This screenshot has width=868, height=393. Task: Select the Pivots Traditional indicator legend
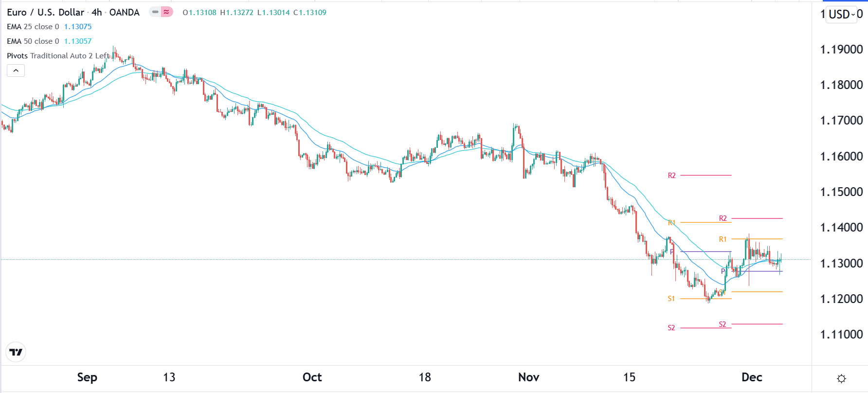coord(57,56)
